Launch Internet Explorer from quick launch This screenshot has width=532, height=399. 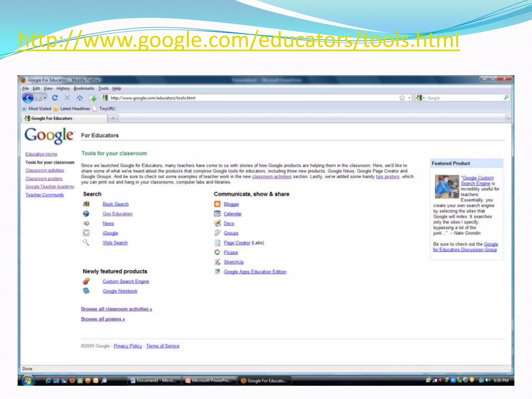pos(48,381)
